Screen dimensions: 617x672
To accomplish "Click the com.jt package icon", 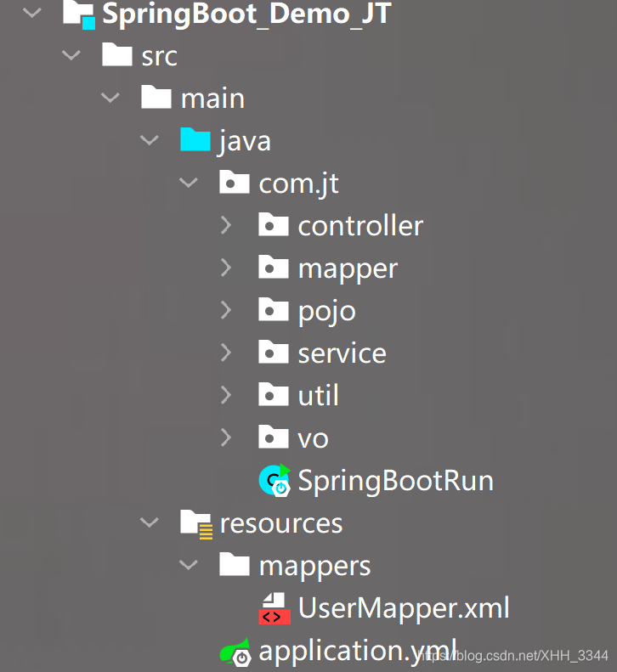I will tap(234, 182).
